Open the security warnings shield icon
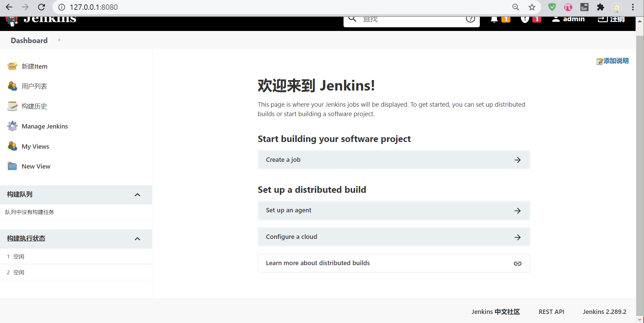The width and height of the screenshot is (644, 323). [x=525, y=19]
